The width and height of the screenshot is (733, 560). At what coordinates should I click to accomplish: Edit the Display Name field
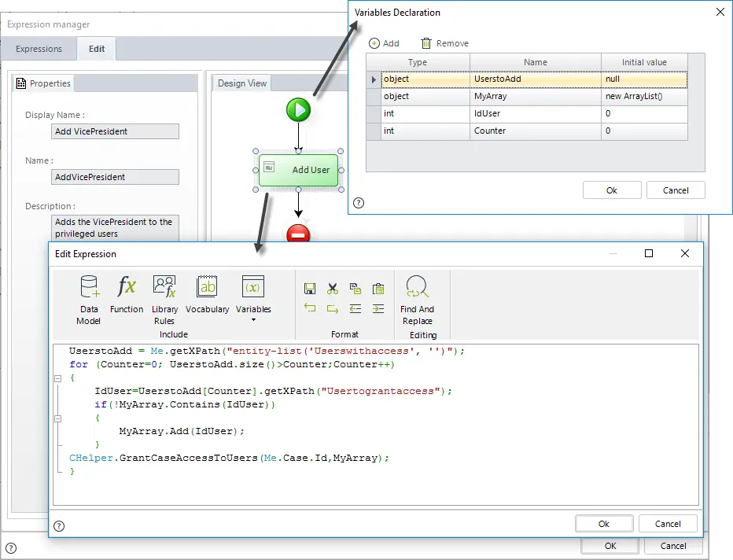pyautogui.click(x=115, y=131)
